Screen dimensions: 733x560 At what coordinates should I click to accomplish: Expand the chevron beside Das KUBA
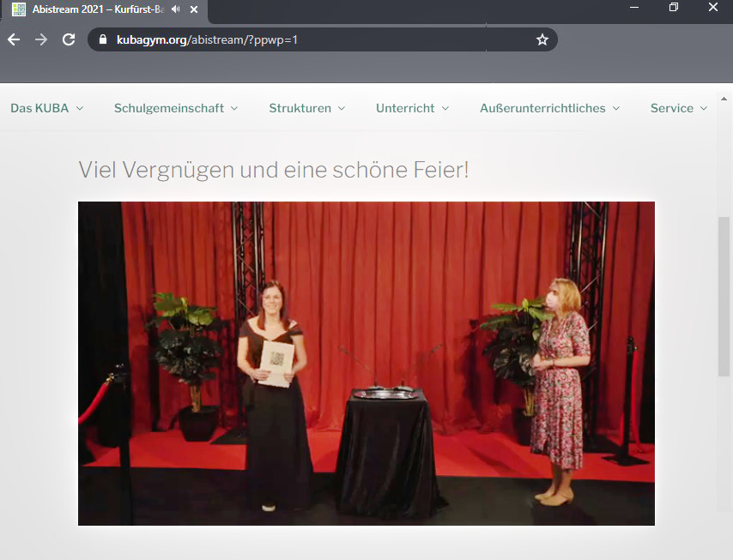[x=80, y=108]
